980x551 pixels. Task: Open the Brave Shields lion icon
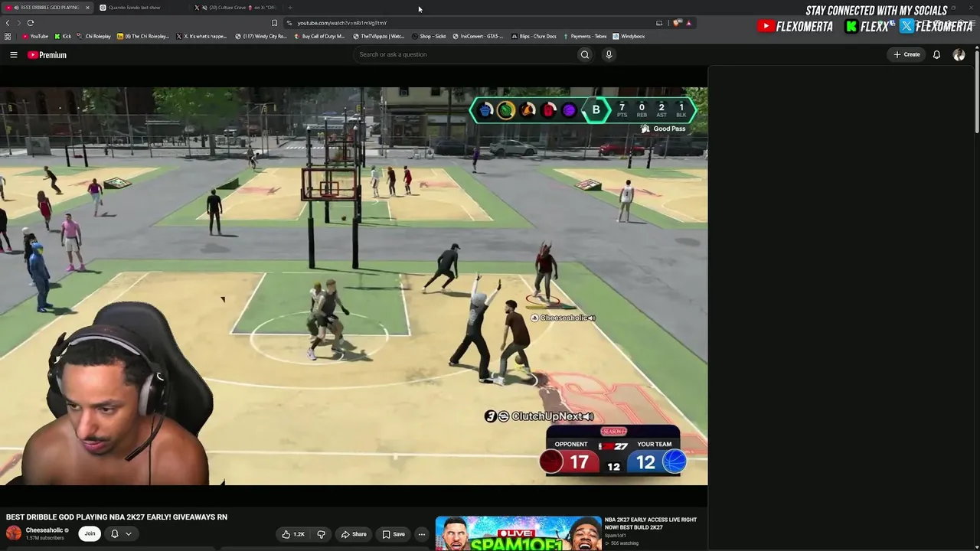click(x=677, y=23)
